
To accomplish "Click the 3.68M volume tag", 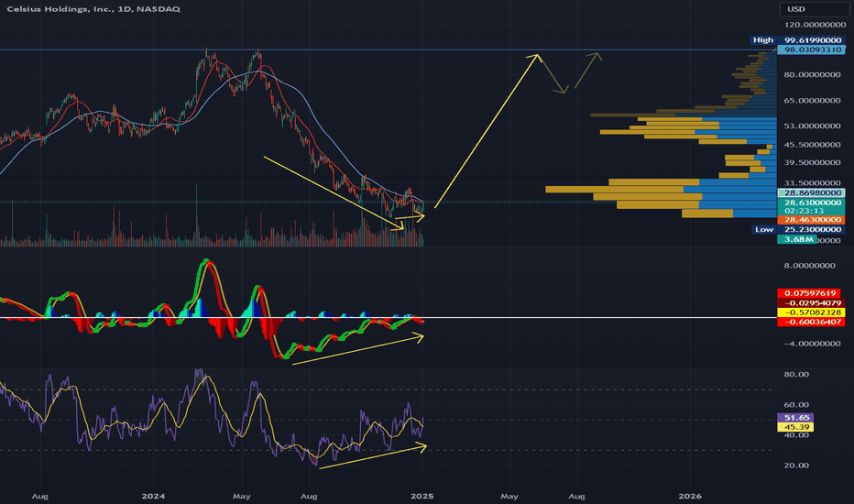I will click(797, 239).
